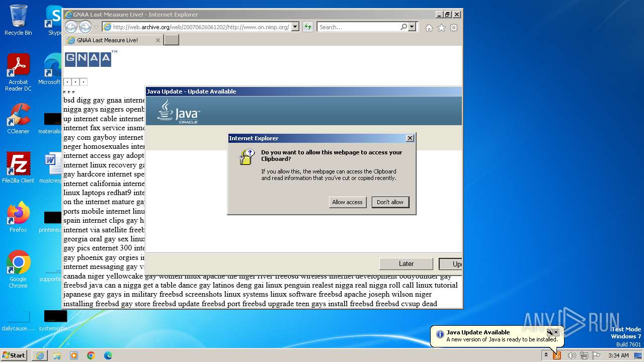The image size is (644, 362).
Task: Select the materials desktop file
Action: pos(52,124)
